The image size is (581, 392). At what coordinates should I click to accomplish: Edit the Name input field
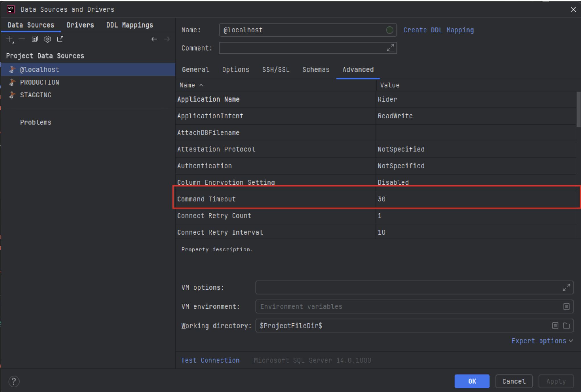click(x=308, y=30)
